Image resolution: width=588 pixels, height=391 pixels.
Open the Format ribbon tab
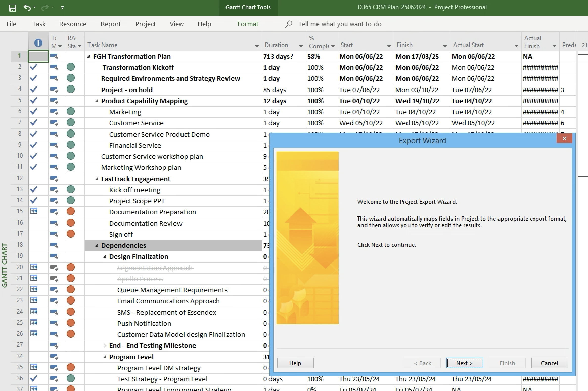click(x=248, y=24)
